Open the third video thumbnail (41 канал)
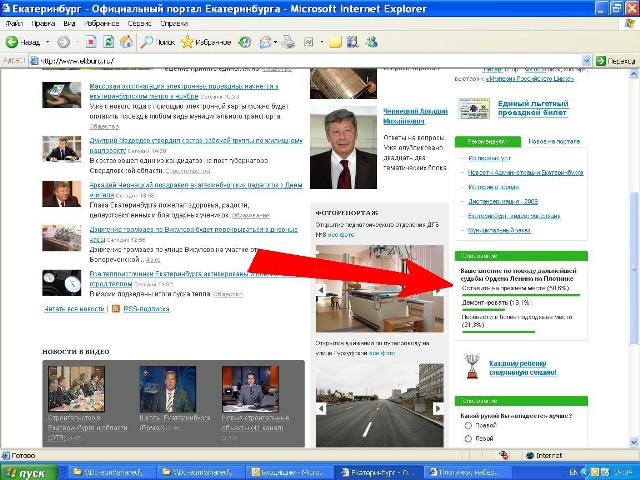Screen dimensions: 640x480 [x=250, y=389]
